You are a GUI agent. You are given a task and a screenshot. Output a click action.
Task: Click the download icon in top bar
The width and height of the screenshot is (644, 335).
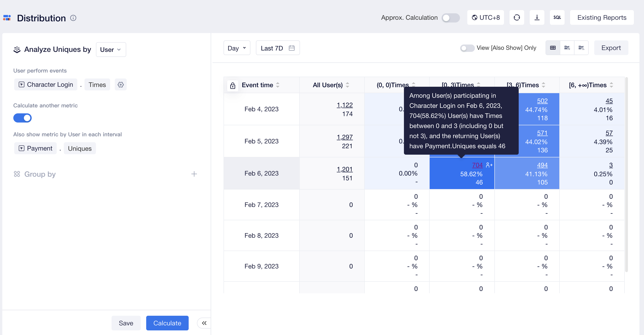coord(537,17)
